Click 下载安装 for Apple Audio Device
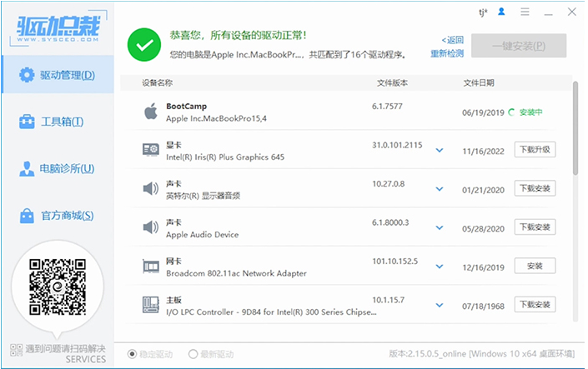The width and height of the screenshot is (588, 369). (535, 227)
